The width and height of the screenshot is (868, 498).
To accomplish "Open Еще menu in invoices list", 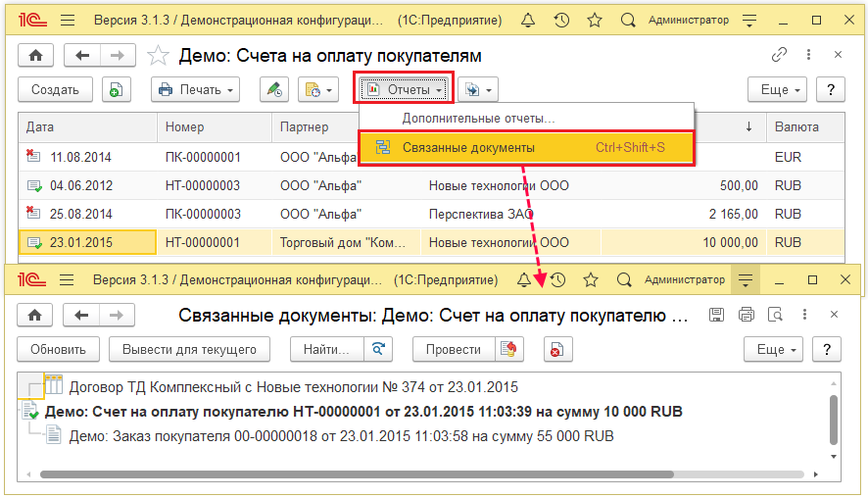I will pyautogui.click(x=777, y=90).
